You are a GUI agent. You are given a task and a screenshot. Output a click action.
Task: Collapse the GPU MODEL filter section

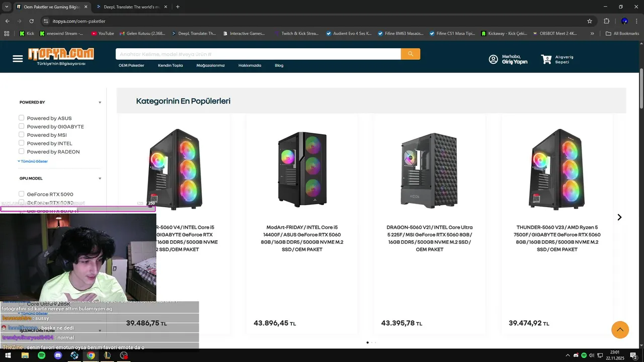[x=100, y=178]
